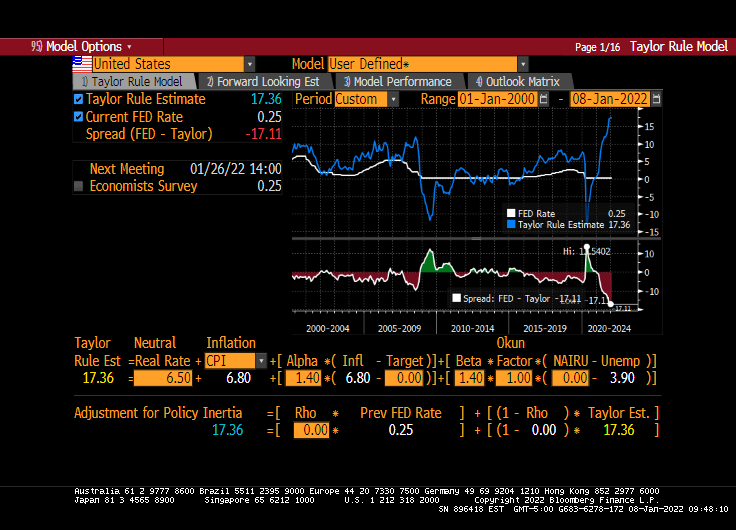Click the Neutral Real Rate 6.50 field
This screenshot has height=530, width=736.
point(161,379)
